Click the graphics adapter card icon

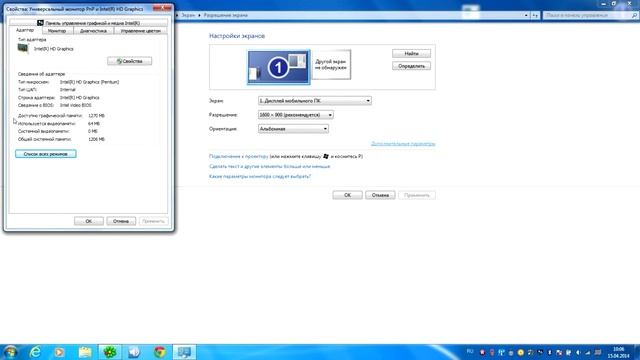point(23,48)
